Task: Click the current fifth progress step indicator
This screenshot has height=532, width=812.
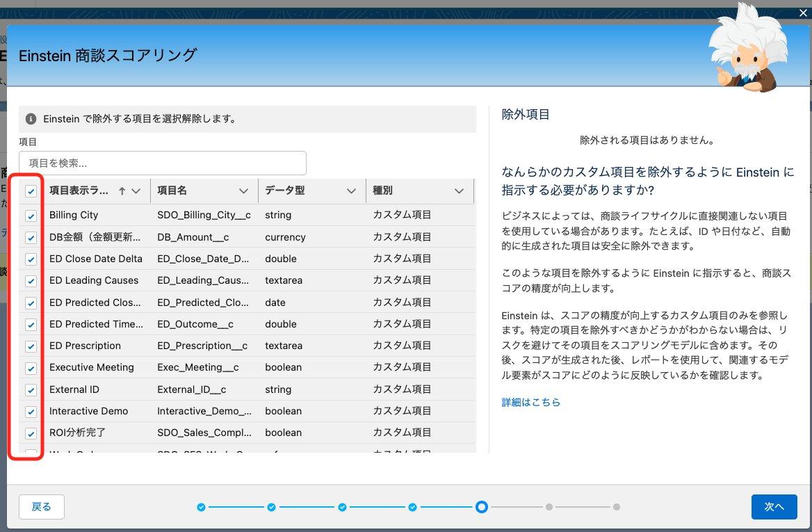Action: coord(482,507)
